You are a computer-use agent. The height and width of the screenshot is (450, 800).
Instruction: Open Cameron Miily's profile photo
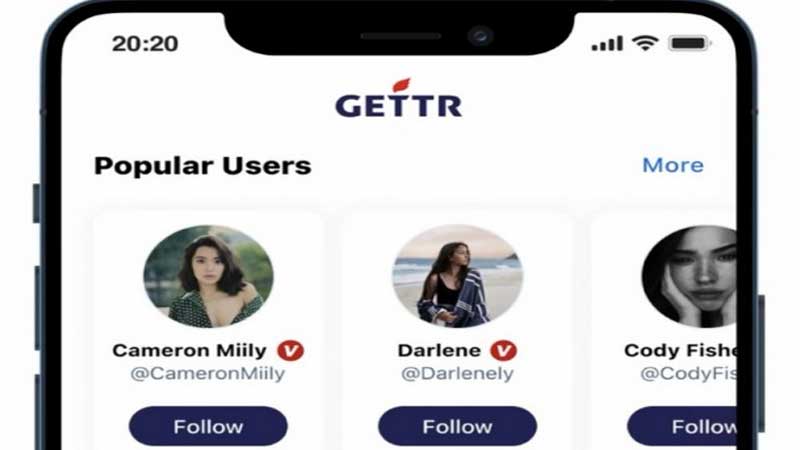[x=208, y=276]
